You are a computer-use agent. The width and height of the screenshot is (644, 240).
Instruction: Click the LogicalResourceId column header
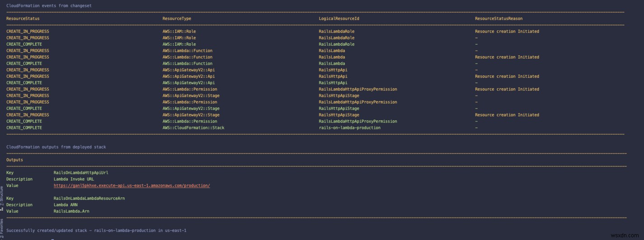(x=339, y=19)
